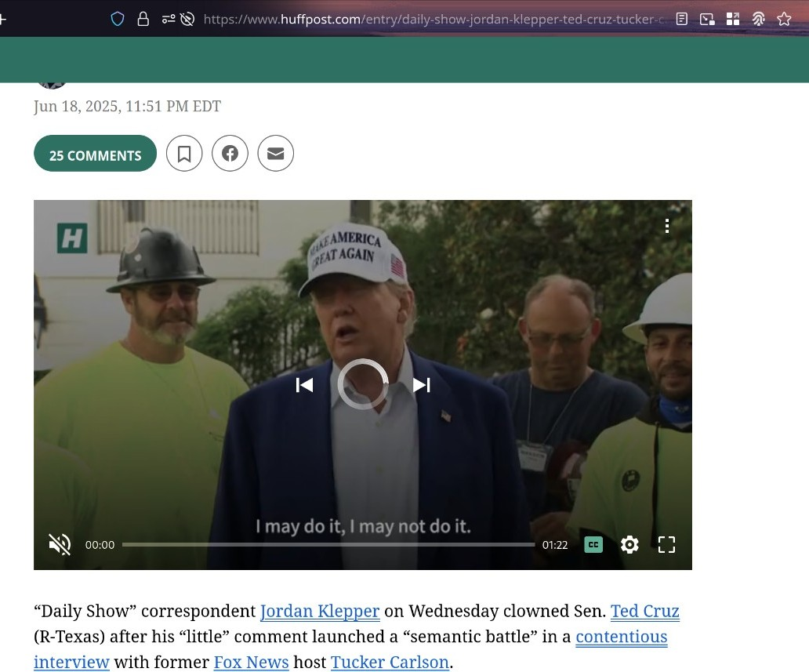Click the loading play circle in video
The height and width of the screenshot is (672, 809).
[363, 384]
